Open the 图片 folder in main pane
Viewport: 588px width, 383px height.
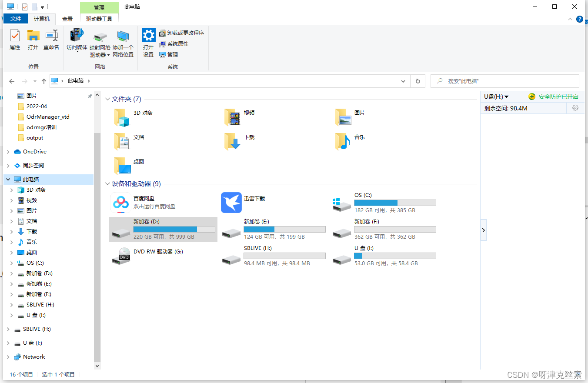point(350,117)
